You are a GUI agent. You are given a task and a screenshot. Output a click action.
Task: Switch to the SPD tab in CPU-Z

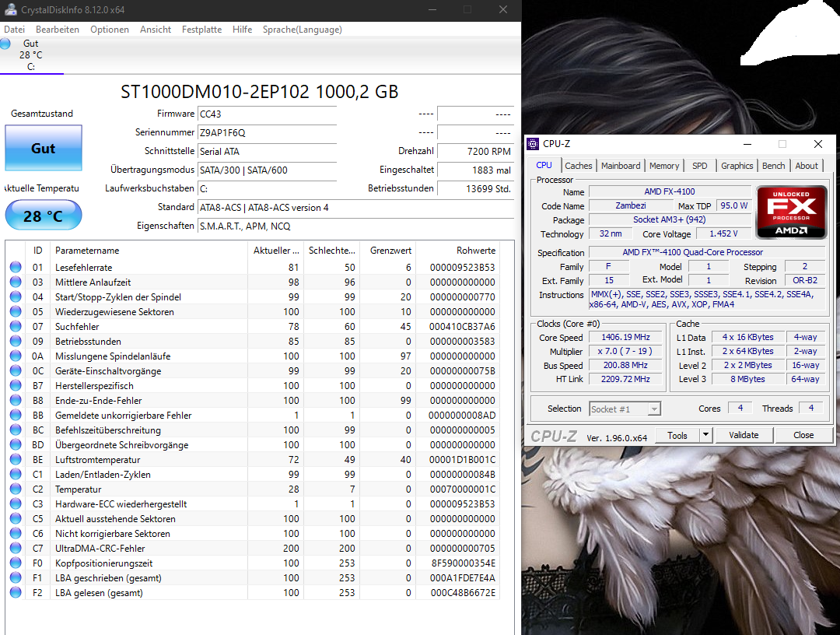(699, 166)
